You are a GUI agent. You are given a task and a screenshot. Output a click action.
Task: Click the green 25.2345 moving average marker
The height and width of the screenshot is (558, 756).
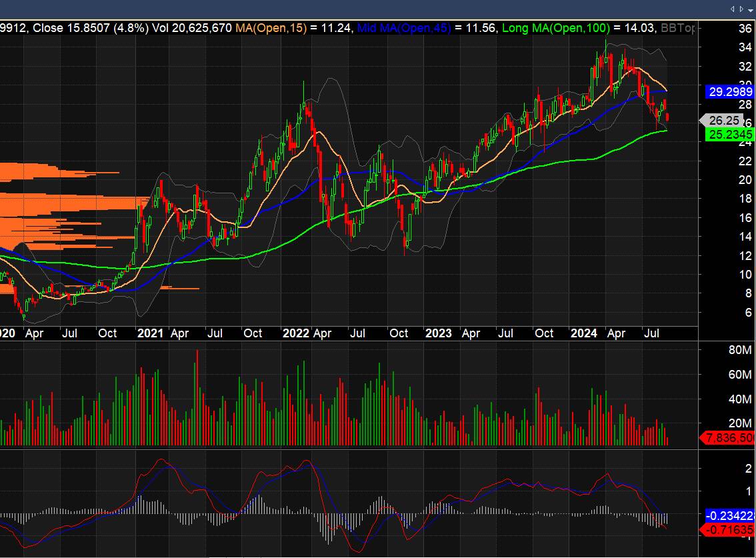tap(729, 135)
